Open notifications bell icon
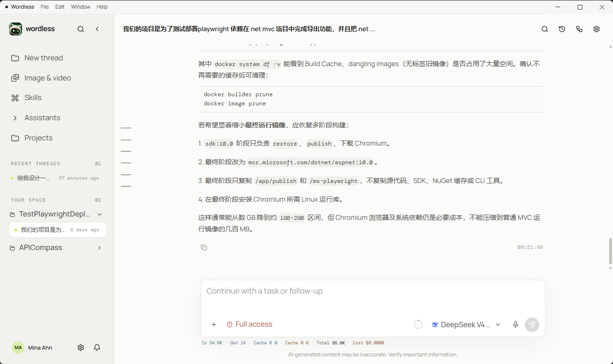Screen dimensions: 613x364 97,348
